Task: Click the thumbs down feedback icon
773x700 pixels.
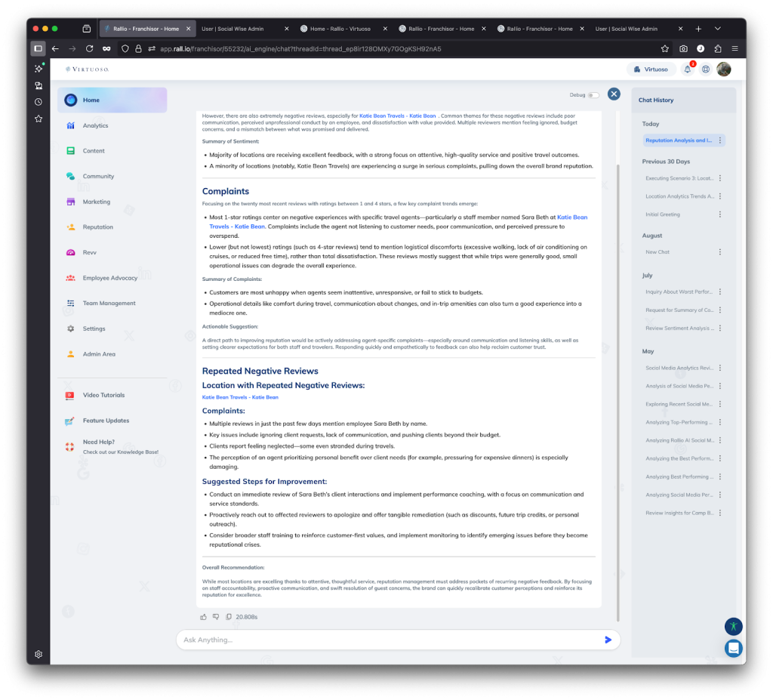Action: point(216,617)
